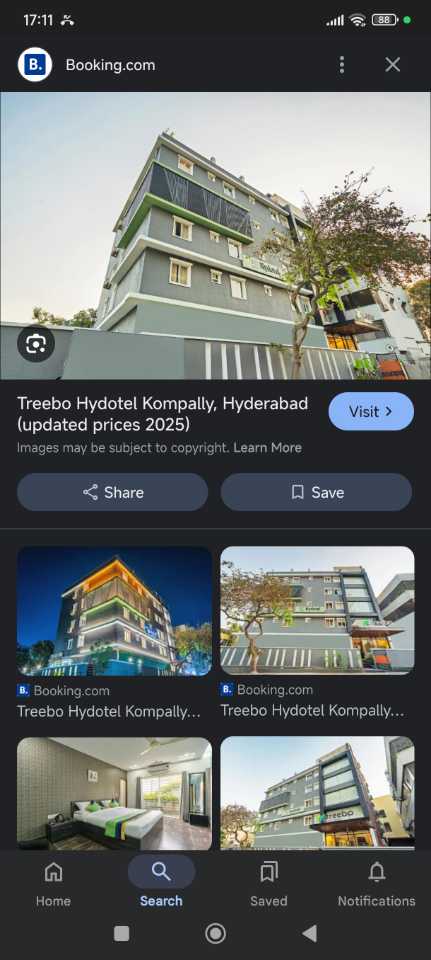Image resolution: width=431 pixels, height=960 pixels.
Task: Open the Treebo signboard building thumbnail
Action: click(317, 793)
